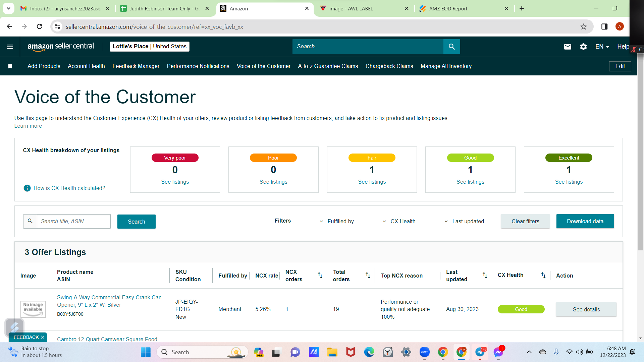This screenshot has height=362, width=644.
Task: Click the Amazon Seller Central logo
Action: [61, 47]
